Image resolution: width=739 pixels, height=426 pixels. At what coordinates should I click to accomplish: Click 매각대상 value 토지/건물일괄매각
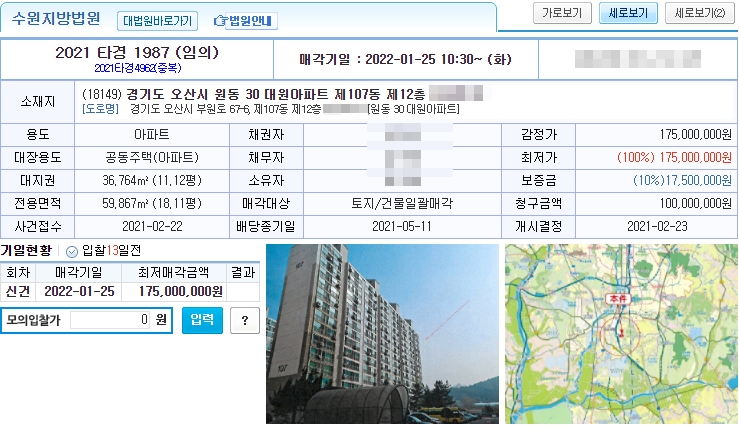pos(402,204)
